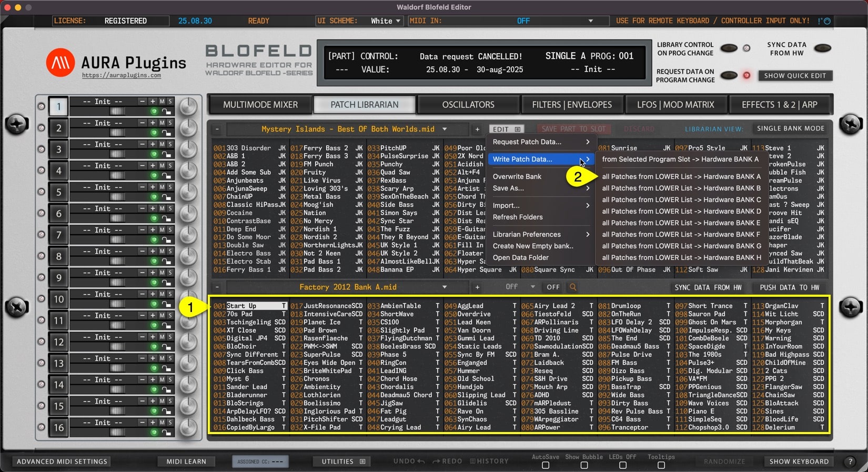The height and width of the screenshot is (472, 868).
Task: Mute part 8 with its M button
Action: 162,252
